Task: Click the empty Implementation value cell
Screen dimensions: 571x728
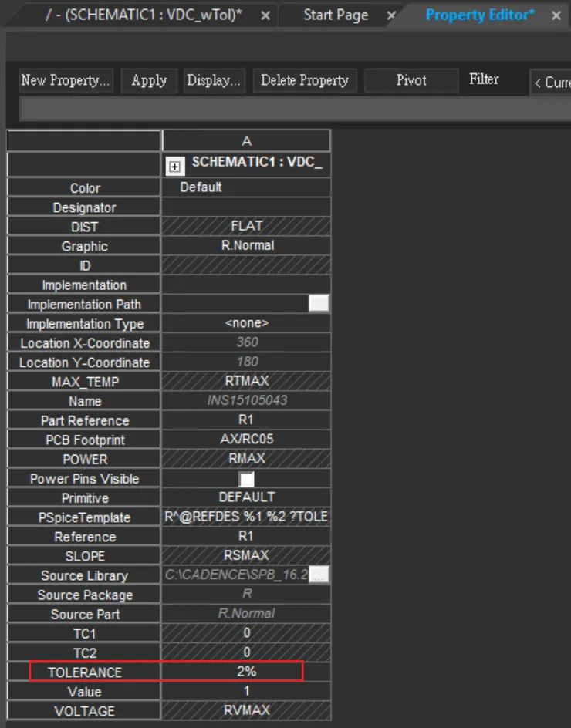Action: (246, 285)
